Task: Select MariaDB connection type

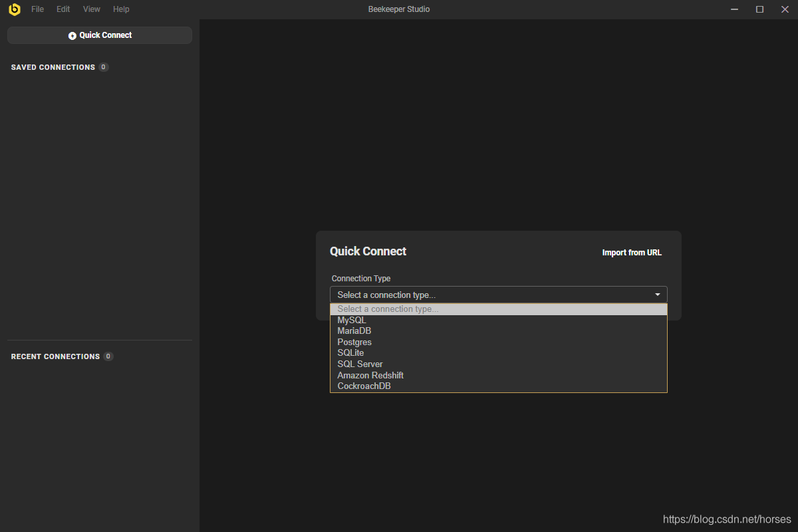Action: [x=354, y=331]
